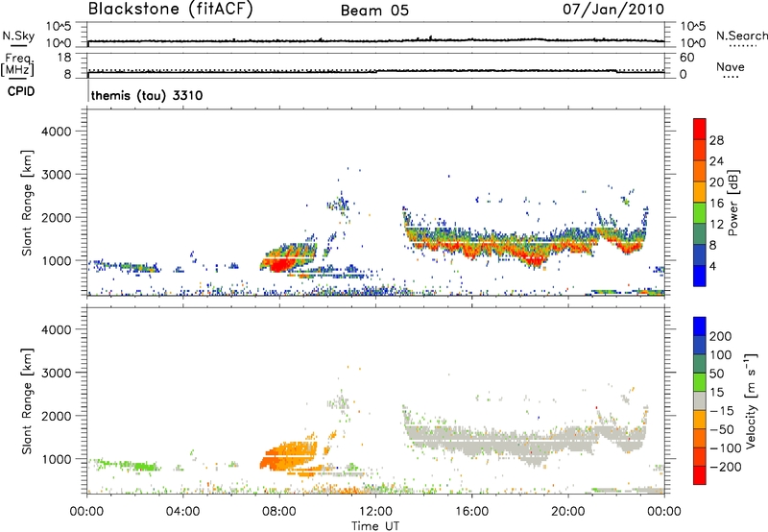Click the red bottom of the velocity colorbar
The width and height of the screenshot is (768, 532).
700,475
